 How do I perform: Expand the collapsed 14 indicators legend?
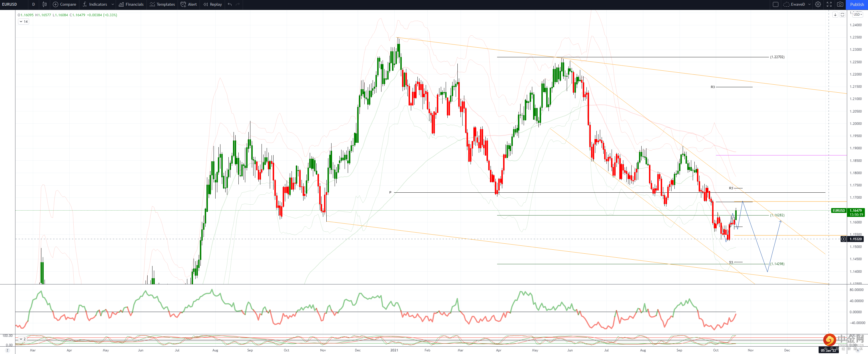click(x=23, y=22)
